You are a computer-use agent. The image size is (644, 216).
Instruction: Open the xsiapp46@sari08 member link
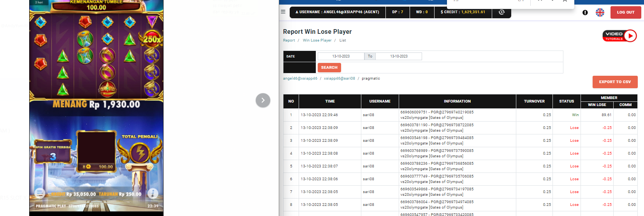tap(340, 78)
